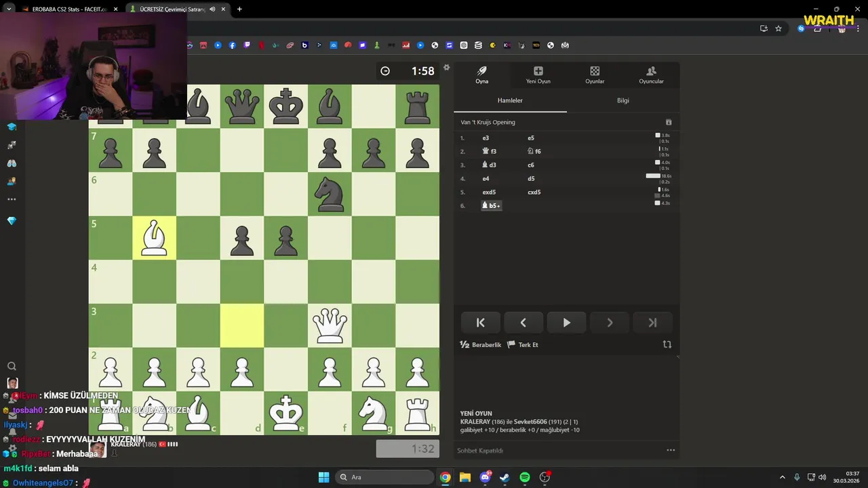This screenshot has width=868, height=488.
Task: Bookmark this page with star icon
Action: 778,28
